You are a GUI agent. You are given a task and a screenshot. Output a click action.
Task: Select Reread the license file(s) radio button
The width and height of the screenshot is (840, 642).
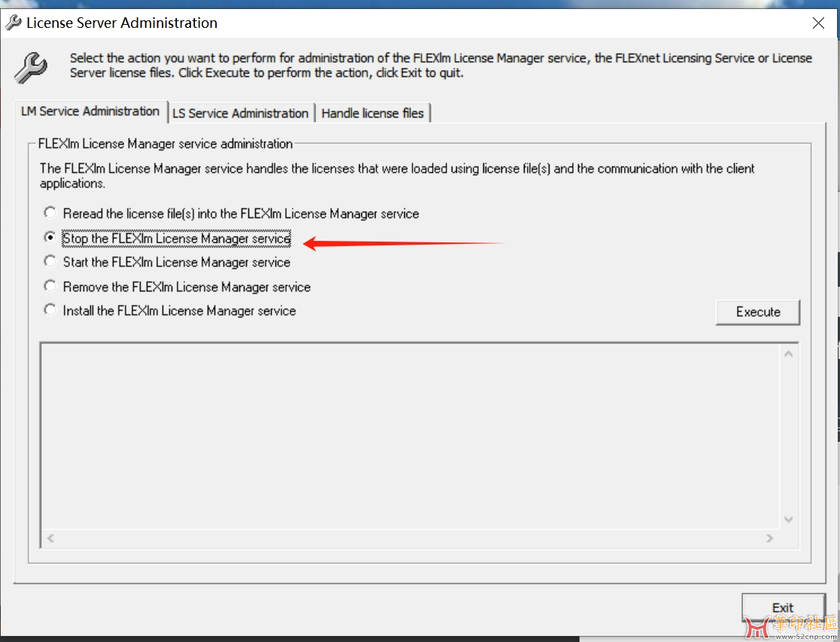pyautogui.click(x=50, y=213)
